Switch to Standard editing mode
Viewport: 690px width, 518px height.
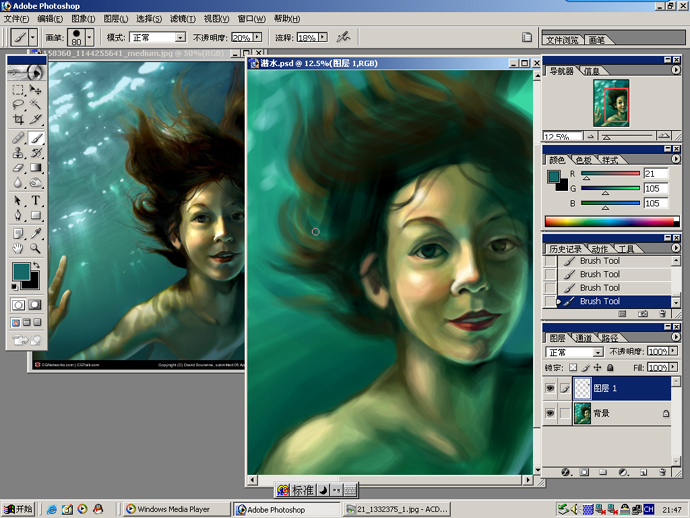[x=18, y=305]
